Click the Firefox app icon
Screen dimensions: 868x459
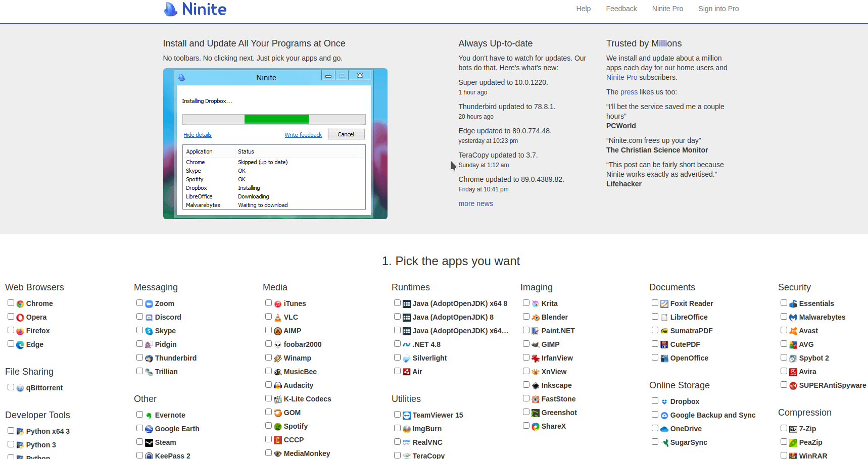[x=20, y=331]
